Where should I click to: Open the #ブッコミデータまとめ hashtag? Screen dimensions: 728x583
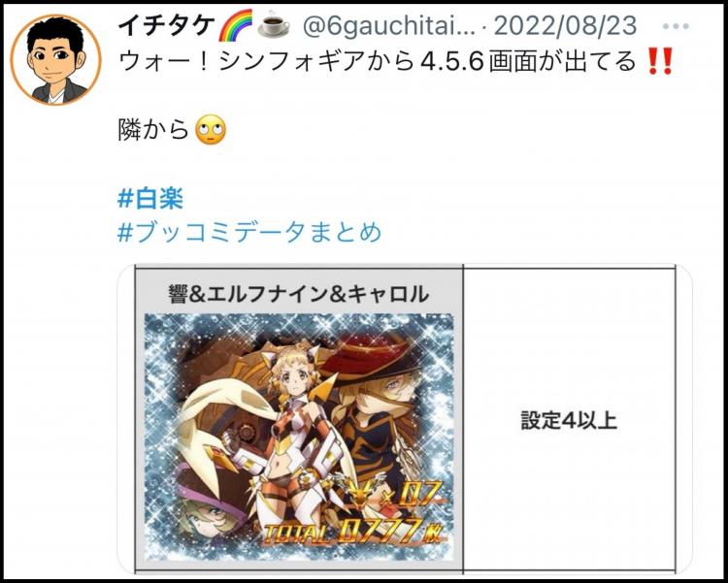pyautogui.click(x=249, y=231)
